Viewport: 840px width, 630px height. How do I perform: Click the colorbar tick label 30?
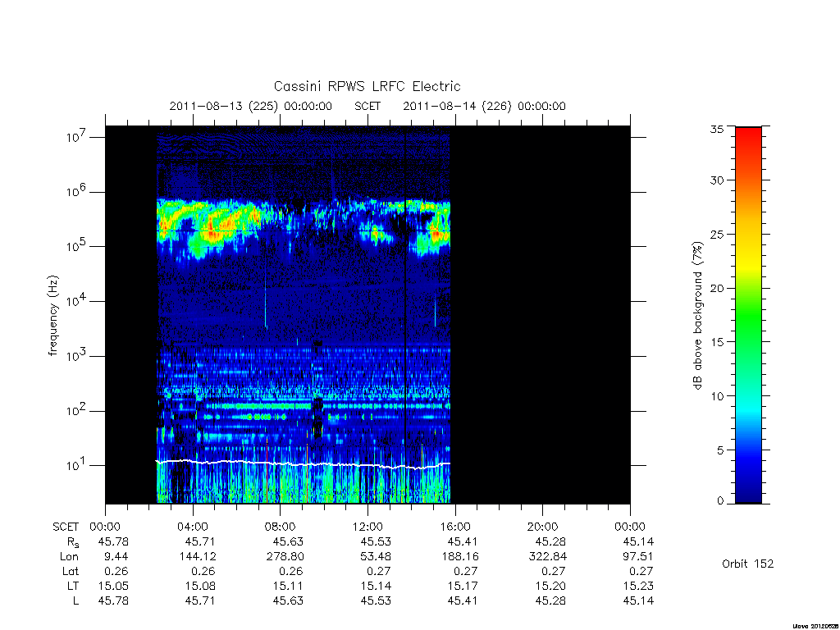(717, 180)
